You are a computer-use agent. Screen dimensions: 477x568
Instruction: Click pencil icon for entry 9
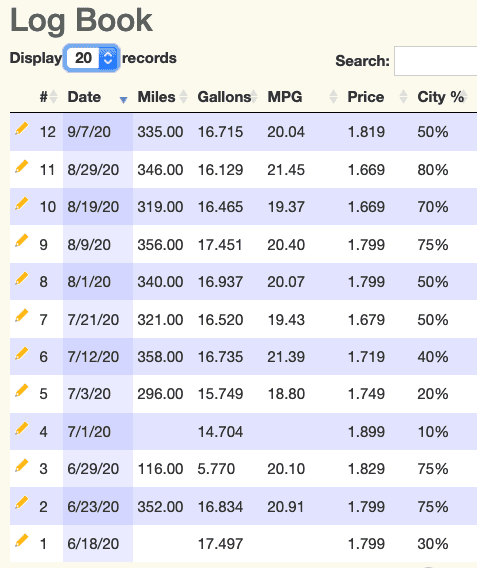click(x=21, y=241)
